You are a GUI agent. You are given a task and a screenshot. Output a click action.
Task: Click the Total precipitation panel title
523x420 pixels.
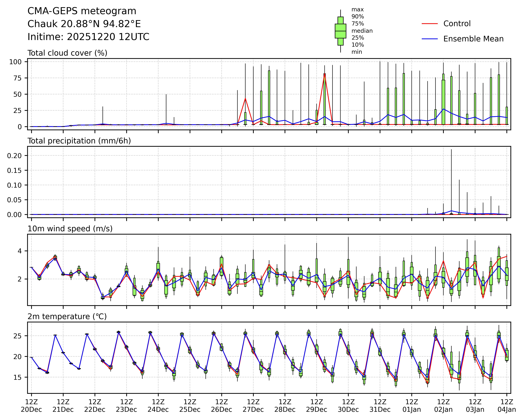[x=79, y=141]
